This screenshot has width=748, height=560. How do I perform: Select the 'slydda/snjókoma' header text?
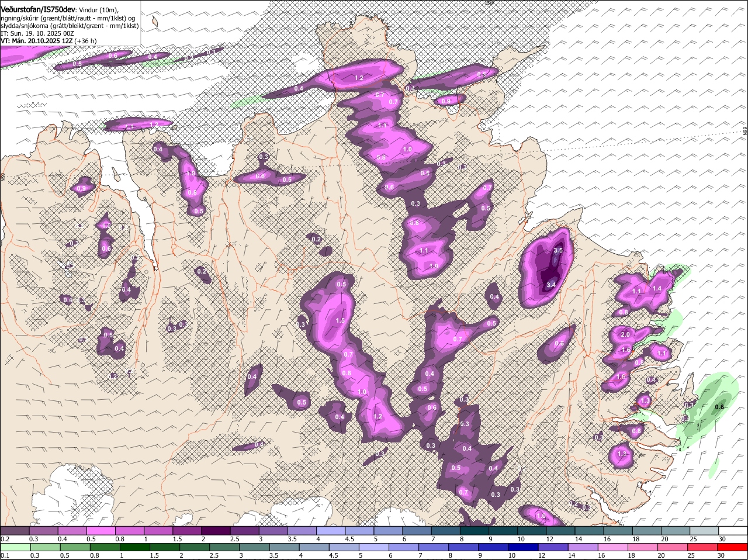25,26
